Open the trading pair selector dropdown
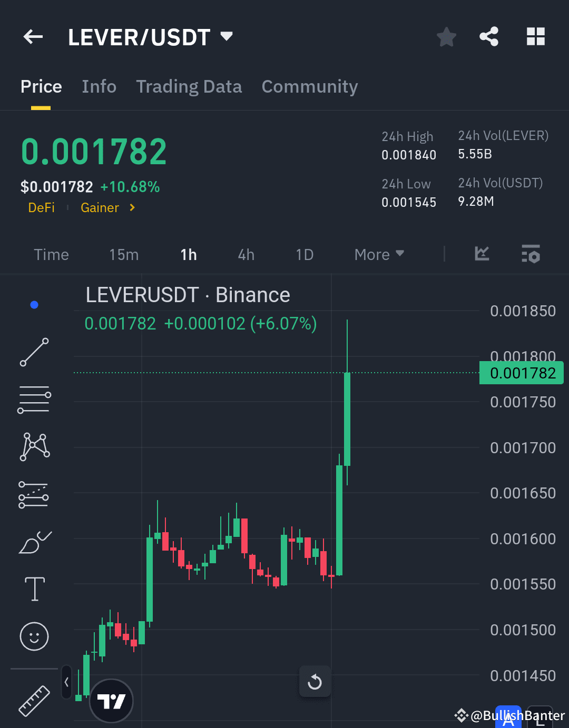Viewport: 569px width, 728px height. pyautogui.click(x=226, y=37)
